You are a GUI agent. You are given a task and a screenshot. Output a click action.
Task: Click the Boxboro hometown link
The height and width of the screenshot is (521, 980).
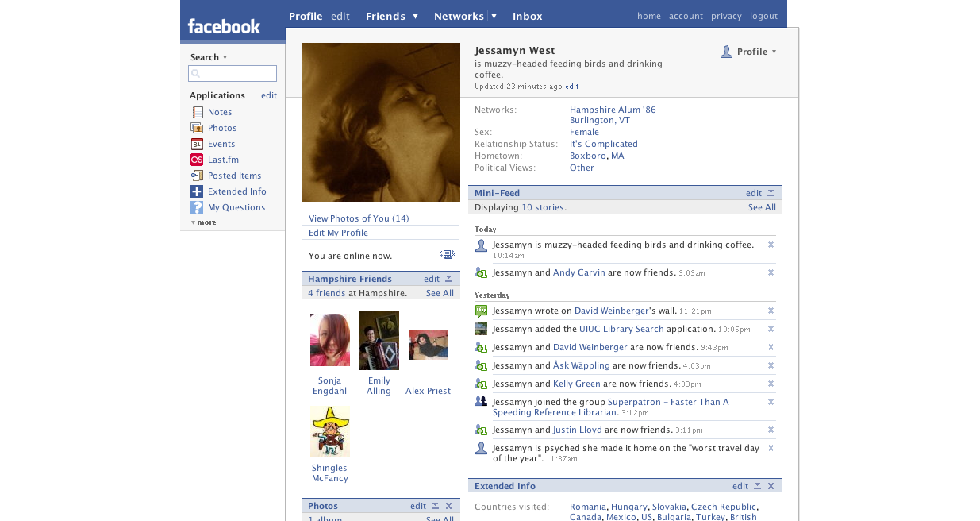[588, 156]
